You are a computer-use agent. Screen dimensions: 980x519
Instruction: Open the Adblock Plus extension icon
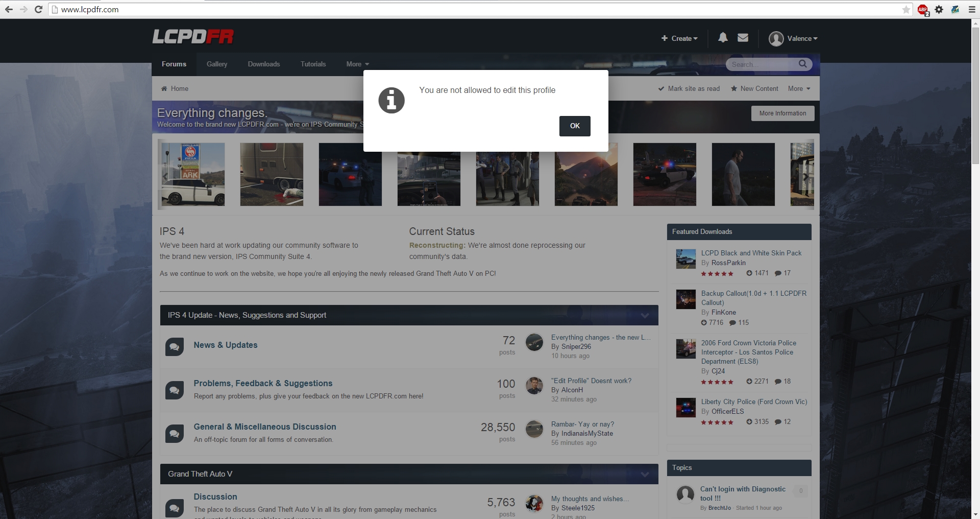(923, 10)
